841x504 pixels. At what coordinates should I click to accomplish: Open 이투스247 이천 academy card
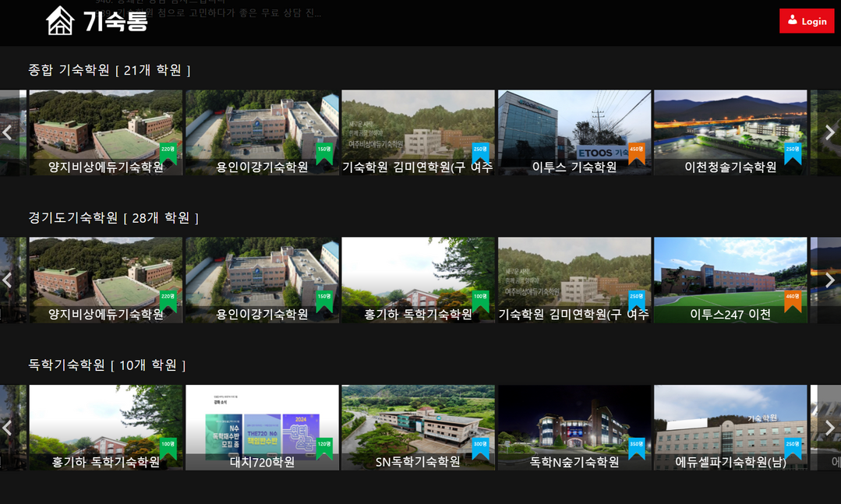[730, 279]
